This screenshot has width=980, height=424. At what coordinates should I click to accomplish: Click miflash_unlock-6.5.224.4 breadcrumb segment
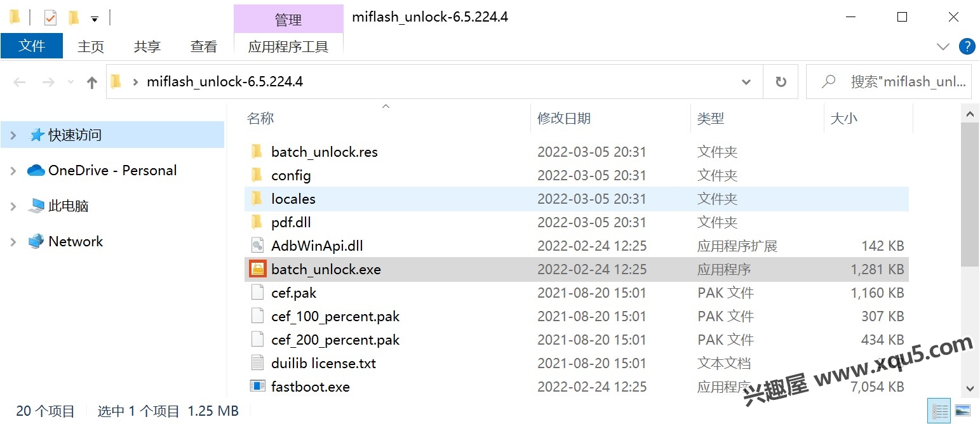coord(225,81)
